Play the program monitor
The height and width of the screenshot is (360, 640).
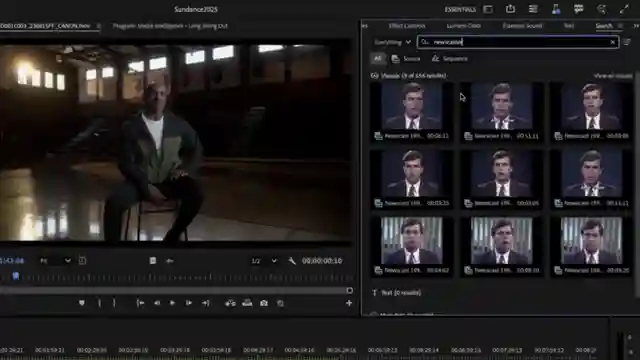click(172, 303)
